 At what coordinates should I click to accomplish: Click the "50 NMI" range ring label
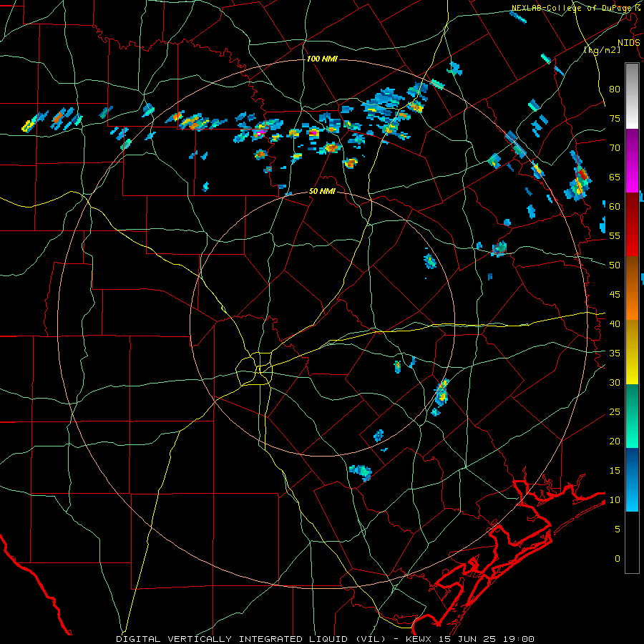[x=322, y=191]
